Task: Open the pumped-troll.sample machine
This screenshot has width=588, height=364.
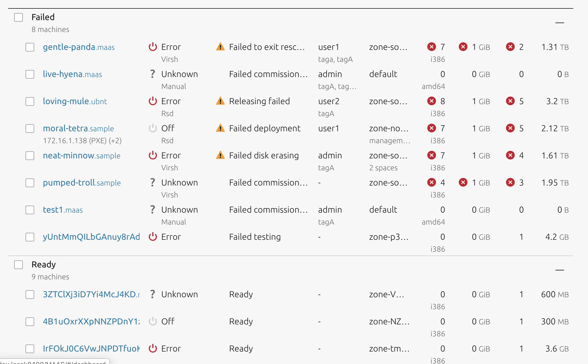Action: tap(82, 183)
